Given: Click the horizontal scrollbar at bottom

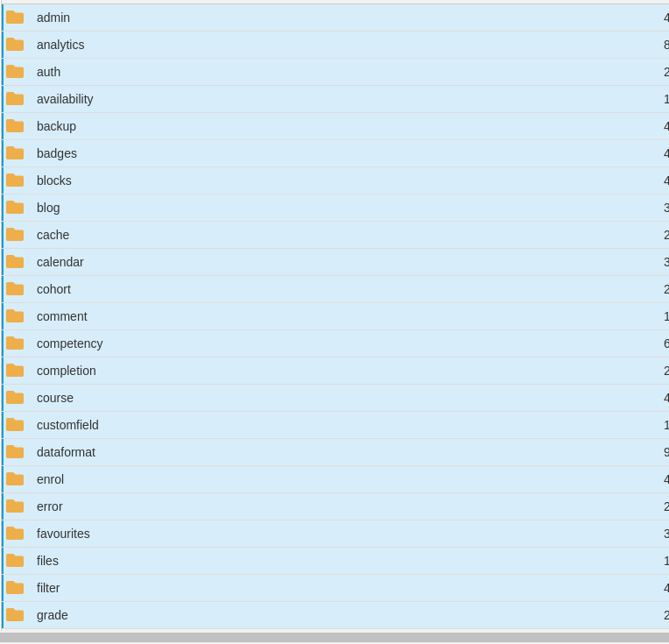Looking at the screenshot, I should 333,637.
